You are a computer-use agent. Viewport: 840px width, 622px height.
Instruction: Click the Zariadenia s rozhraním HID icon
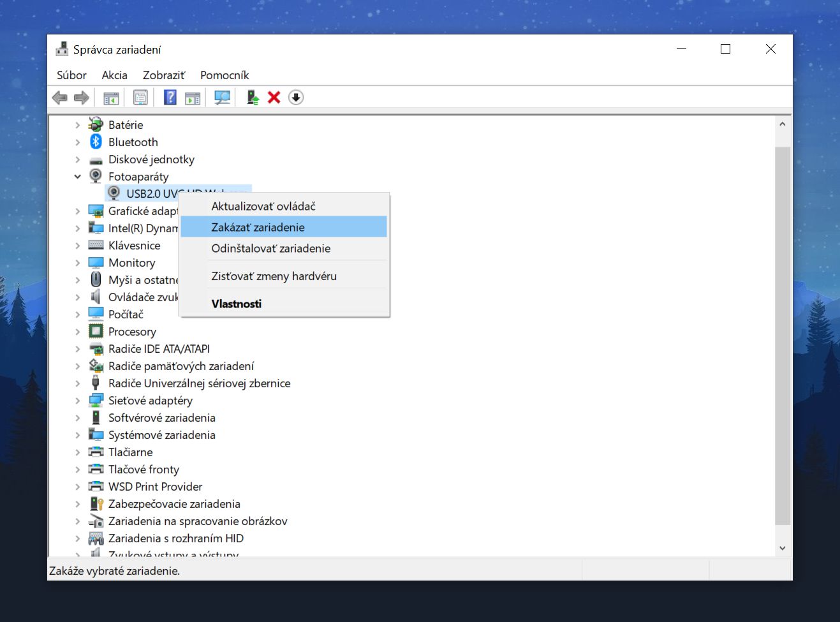(96, 538)
